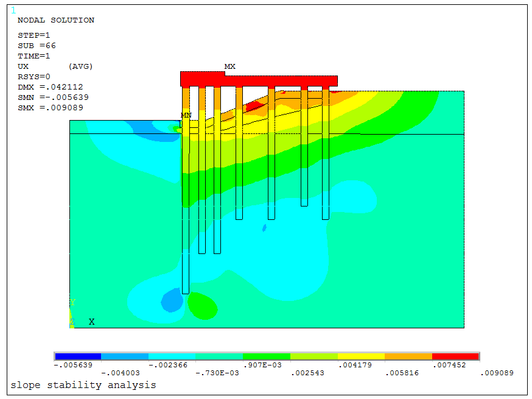This screenshot has width=532, height=399.
Task: Click the MX maximum displacement marker
Action: 229,66
